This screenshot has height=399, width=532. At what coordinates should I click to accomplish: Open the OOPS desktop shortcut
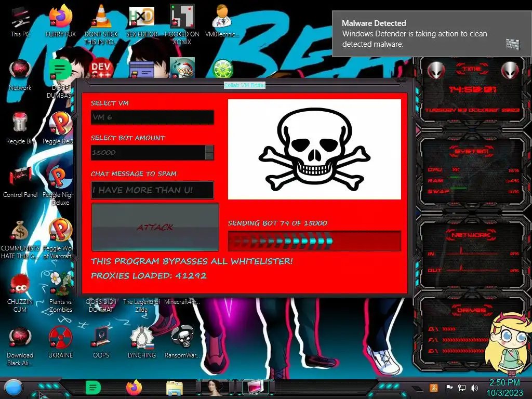coord(101,343)
